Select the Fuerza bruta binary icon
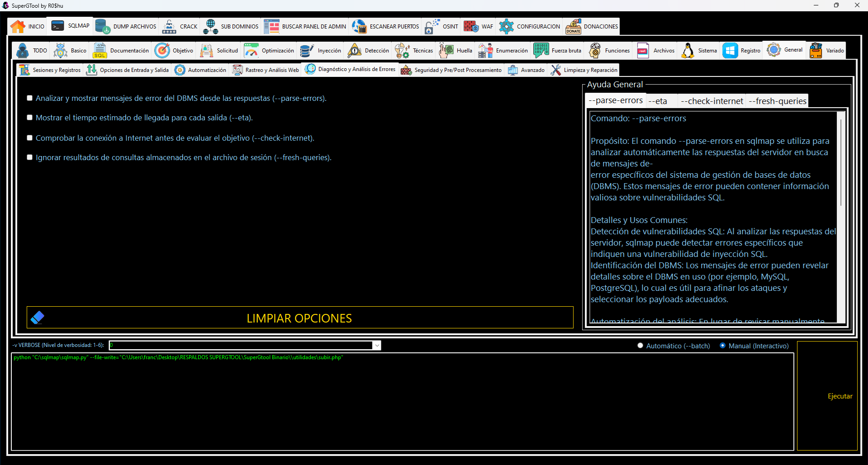868x465 pixels. tap(541, 51)
